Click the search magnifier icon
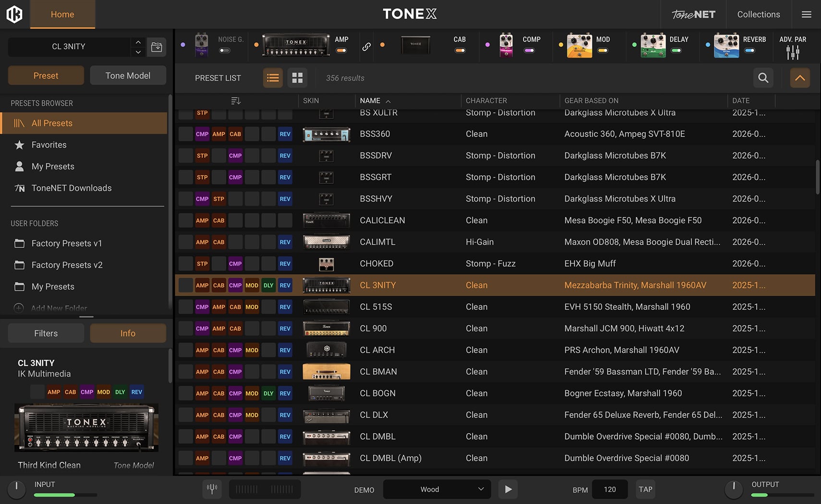The image size is (821, 504). coord(763,78)
